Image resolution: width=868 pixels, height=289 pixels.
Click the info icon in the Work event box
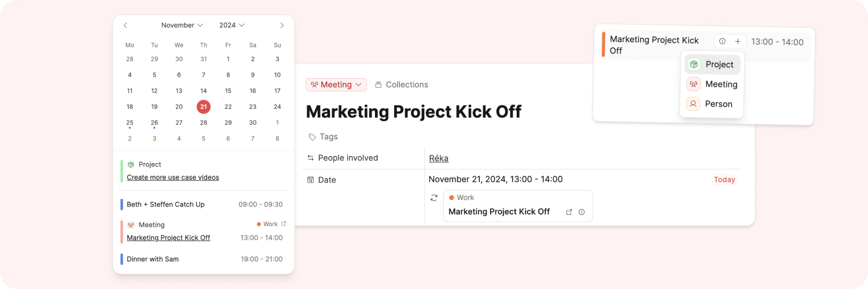[582, 212]
